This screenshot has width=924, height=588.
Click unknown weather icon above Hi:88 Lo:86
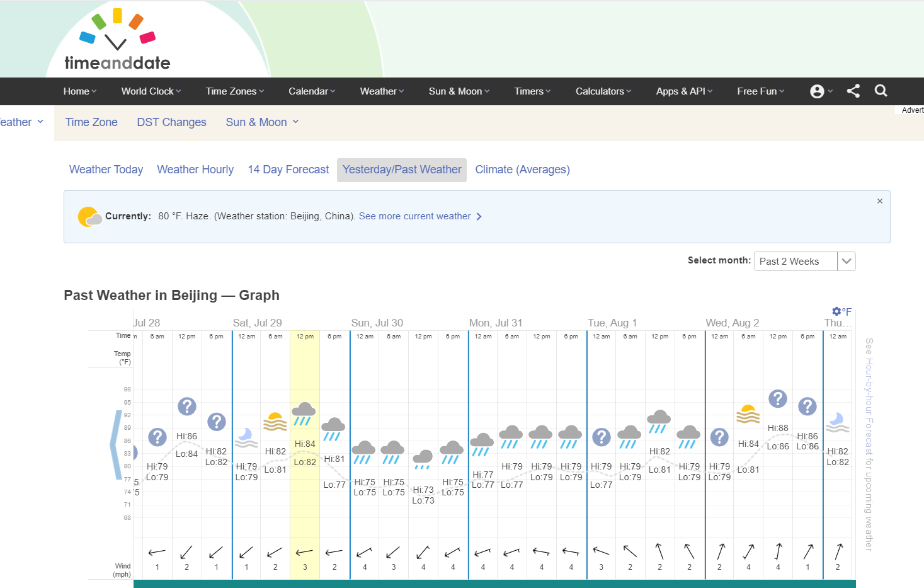point(778,398)
